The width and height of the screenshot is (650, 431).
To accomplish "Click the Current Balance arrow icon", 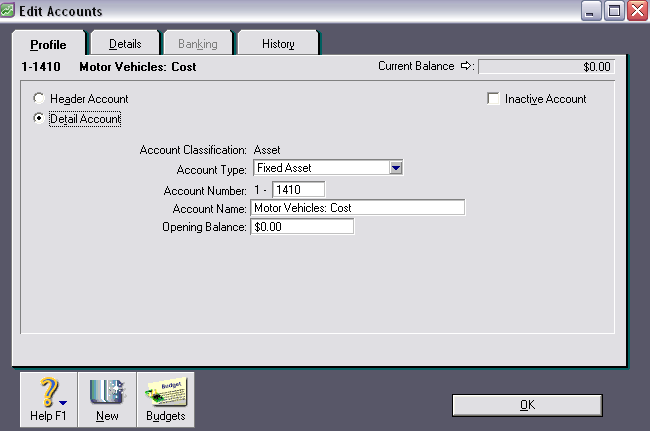I will click(466, 65).
